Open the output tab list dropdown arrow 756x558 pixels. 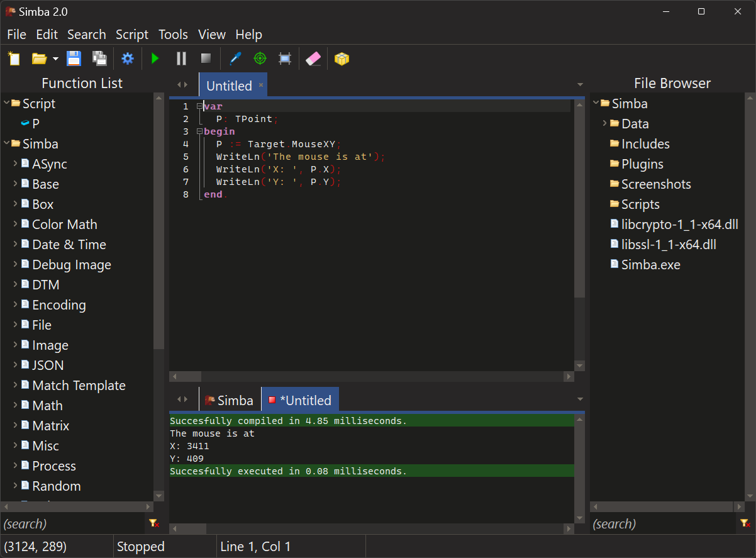(580, 399)
